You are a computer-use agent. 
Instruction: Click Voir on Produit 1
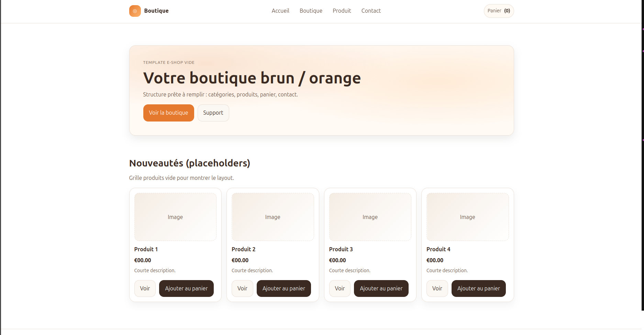pyautogui.click(x=145, y=288)
